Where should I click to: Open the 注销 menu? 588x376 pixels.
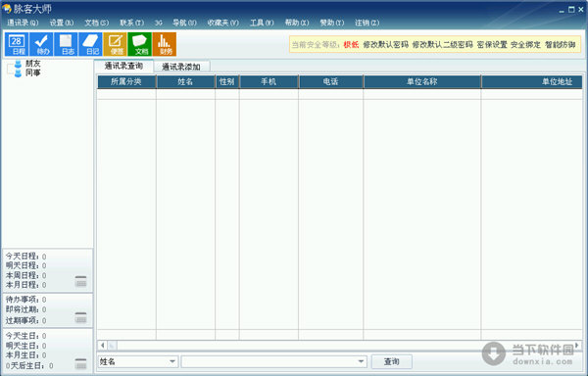click(x=367, y=23)
